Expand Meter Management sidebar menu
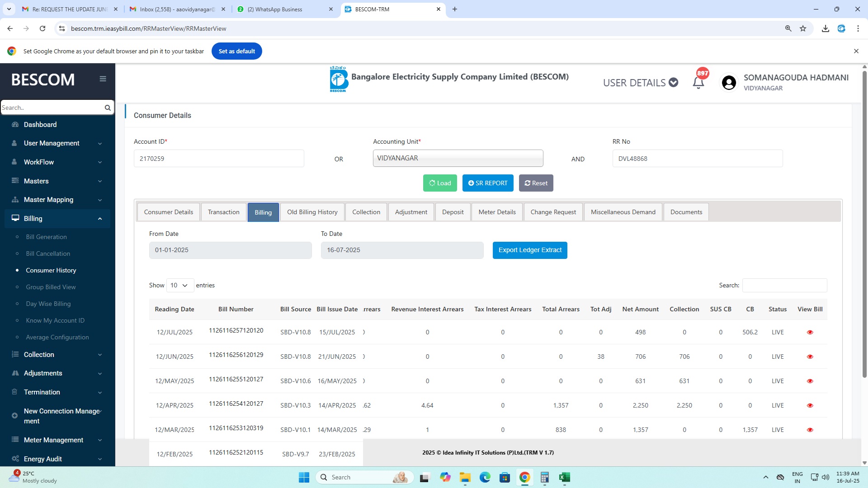 (x=57, y=440)
